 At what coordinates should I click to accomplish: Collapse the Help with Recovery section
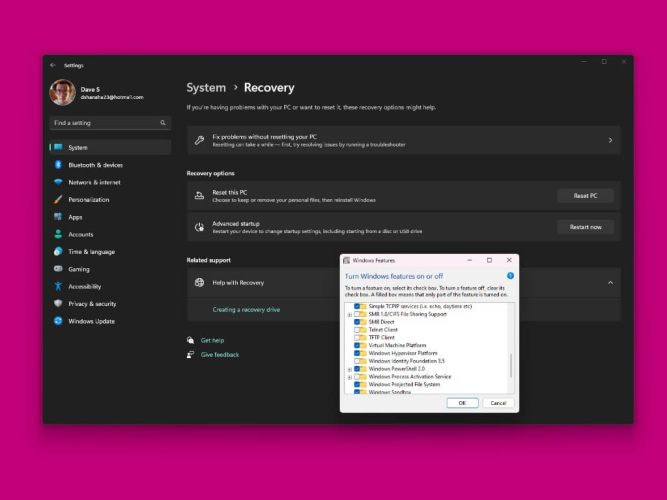pos(610,283)
